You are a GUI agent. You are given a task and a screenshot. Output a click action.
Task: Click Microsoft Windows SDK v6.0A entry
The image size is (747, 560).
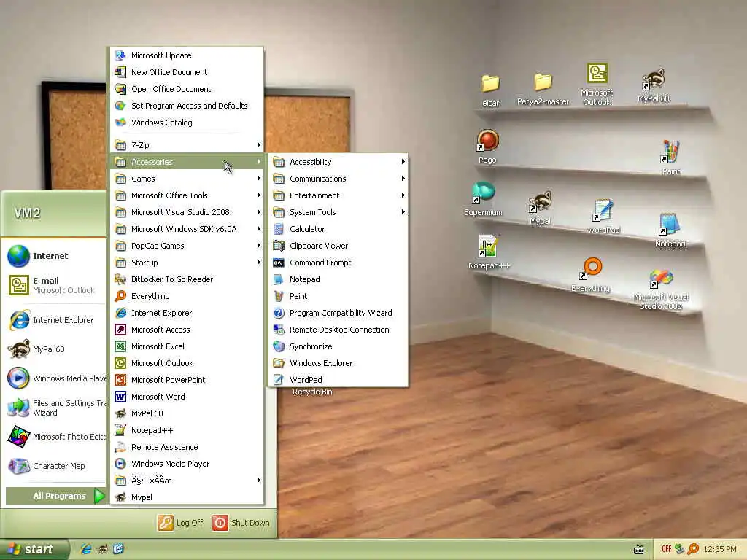pyautogui.click(x=187, y=229)
